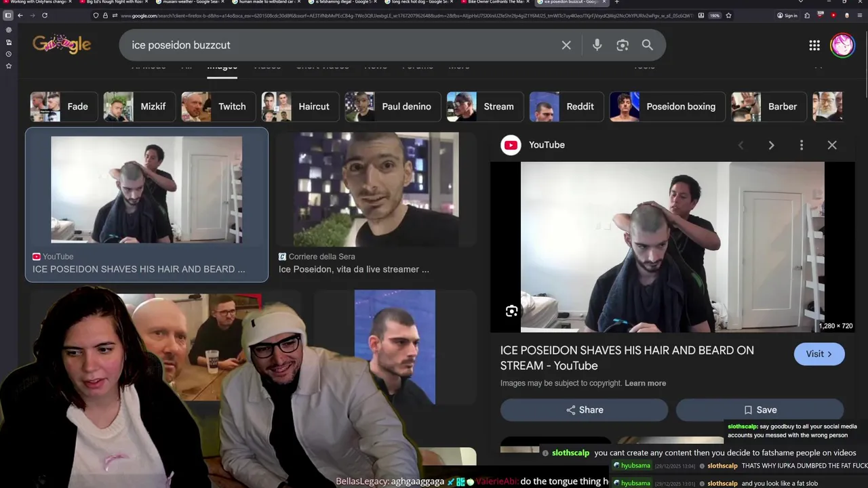Open YouTube channel icon in preview panel
Viewport: 868px width, 488px height.
[x=511, y=144]
